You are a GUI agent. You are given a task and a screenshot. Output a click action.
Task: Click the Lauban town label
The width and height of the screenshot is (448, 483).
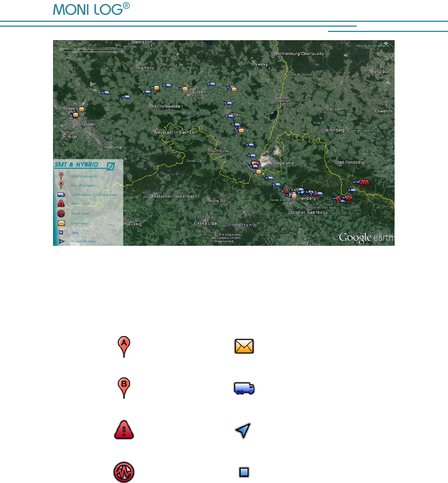[x=335, y=109]
